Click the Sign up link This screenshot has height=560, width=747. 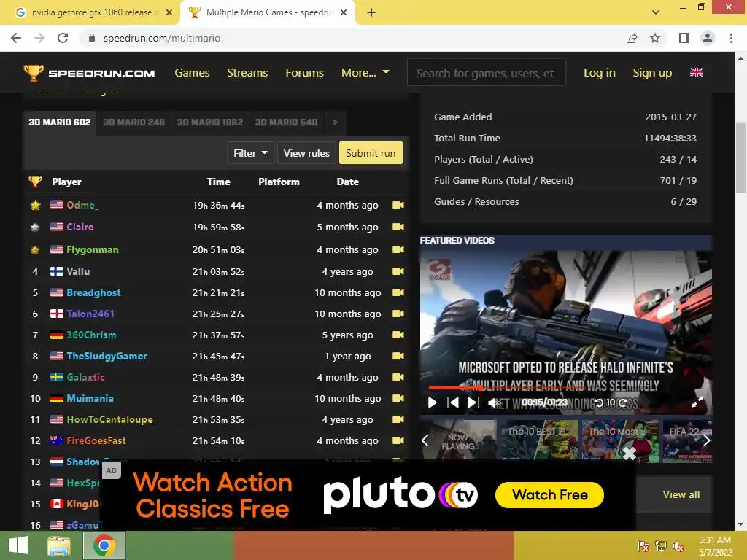tap(652, 72)
